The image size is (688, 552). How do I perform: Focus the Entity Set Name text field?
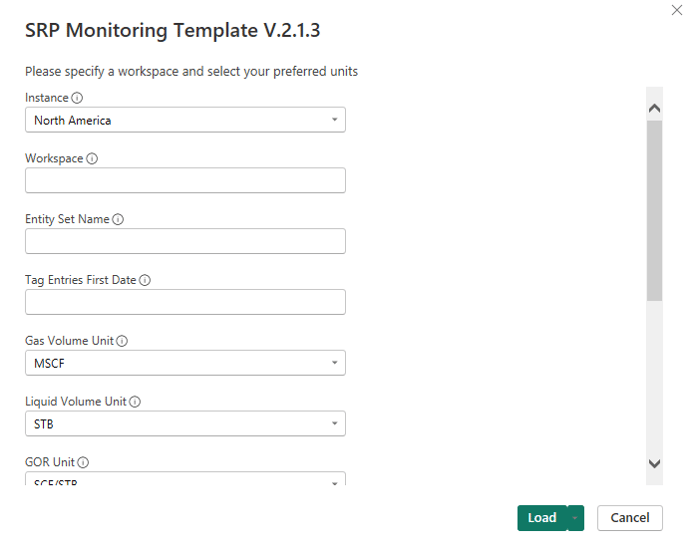(x=185, y=241)
